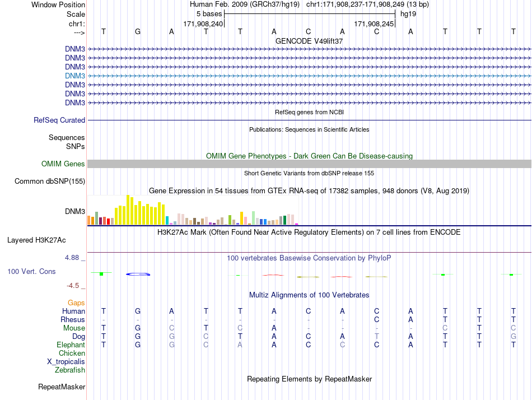
Task: Open the RefSeq genes from NCBI title
Action: [309, 112]
